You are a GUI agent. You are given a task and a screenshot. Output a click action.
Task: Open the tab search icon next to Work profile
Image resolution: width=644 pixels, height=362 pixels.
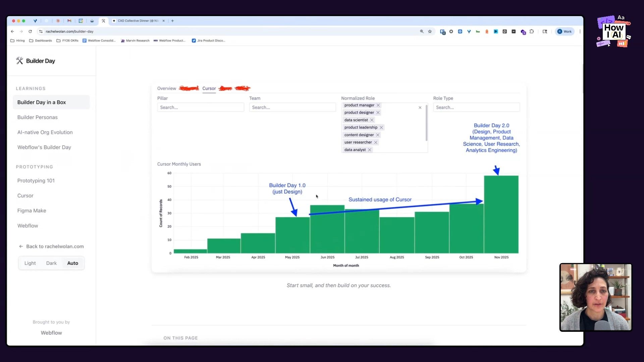pos(545,32)
